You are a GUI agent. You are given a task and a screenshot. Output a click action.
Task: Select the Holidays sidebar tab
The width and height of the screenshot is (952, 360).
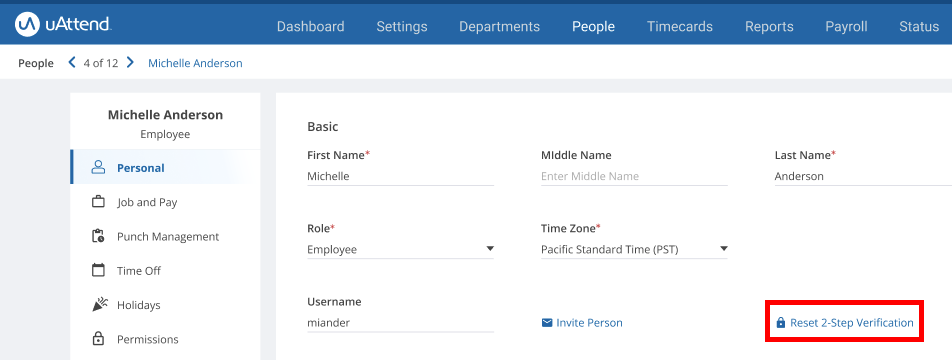coord(165,304)
